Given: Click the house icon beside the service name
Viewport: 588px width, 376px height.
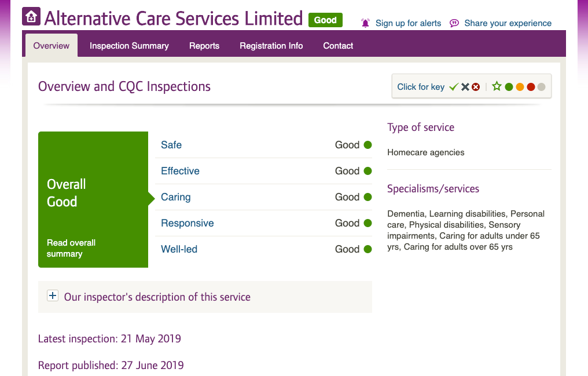Looking at the screenshot, I should [x=31, y=16].
